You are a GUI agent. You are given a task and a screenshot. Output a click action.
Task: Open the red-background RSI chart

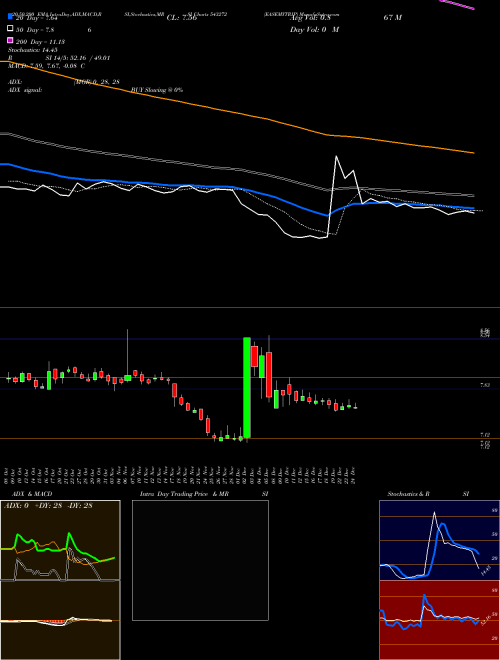pos(439,620)
